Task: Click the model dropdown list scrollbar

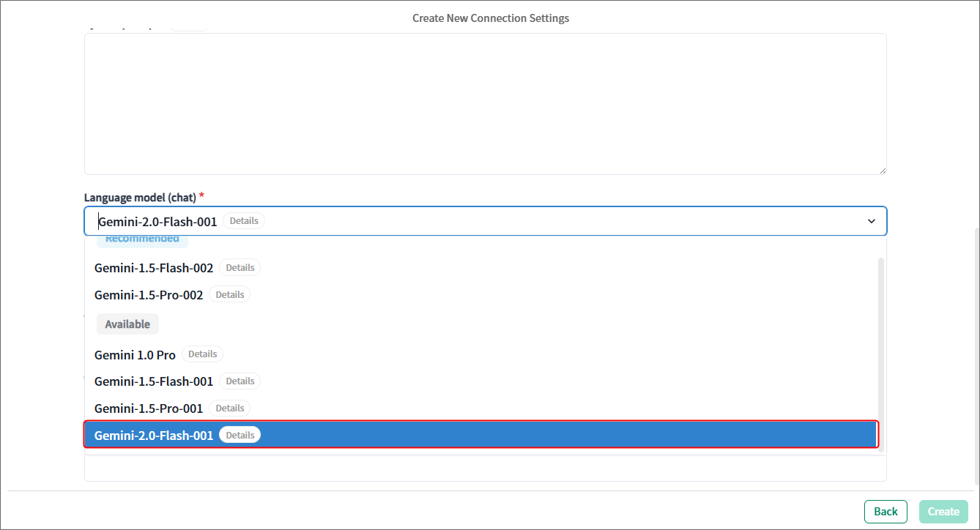Action: (880, 354)
